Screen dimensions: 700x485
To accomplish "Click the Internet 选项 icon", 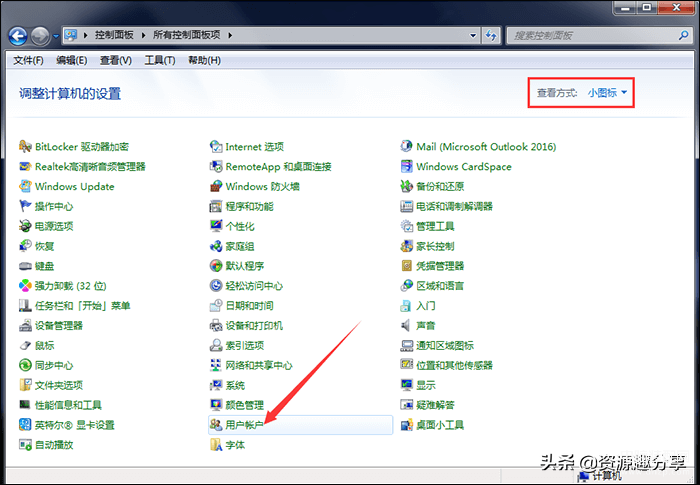I will [x=216, y=146].
